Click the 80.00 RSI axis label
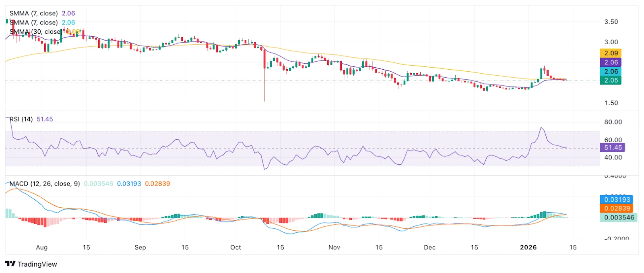The width and height of the screenshot is (644, 273). point(613,122)
